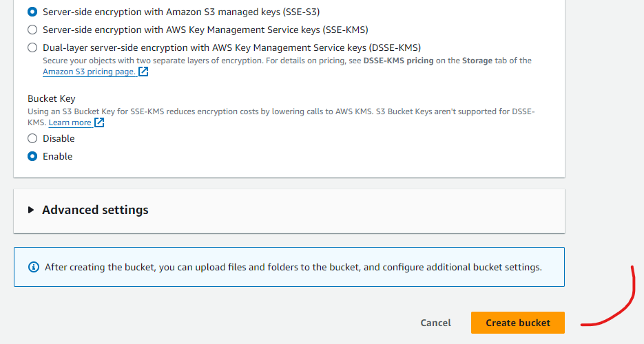Click the orange Create bucket button

tap(518, 323)
